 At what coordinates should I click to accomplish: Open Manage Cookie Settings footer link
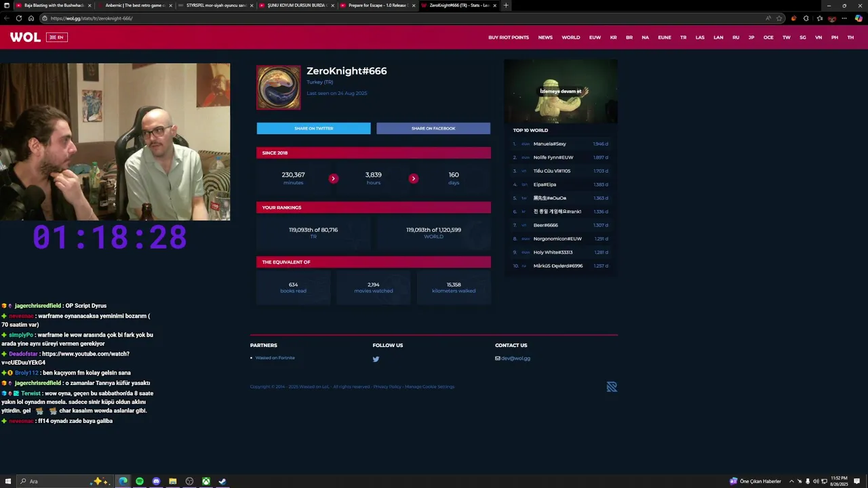coord(430,386)
